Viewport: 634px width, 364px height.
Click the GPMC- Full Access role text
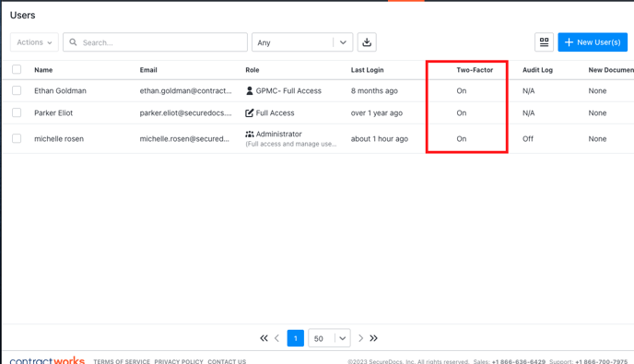(288, 90)
